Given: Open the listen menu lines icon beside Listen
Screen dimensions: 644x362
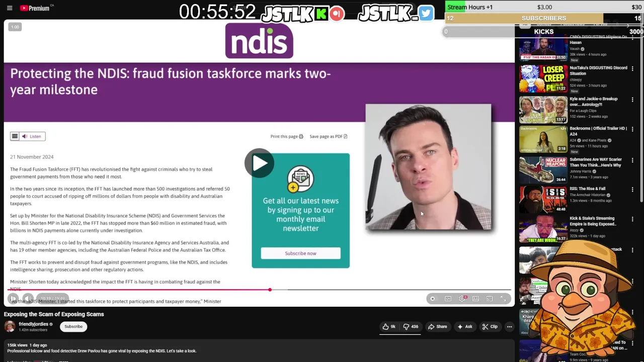Looking at the screenshot, I should pyautogui.click(x=15, y=136).
